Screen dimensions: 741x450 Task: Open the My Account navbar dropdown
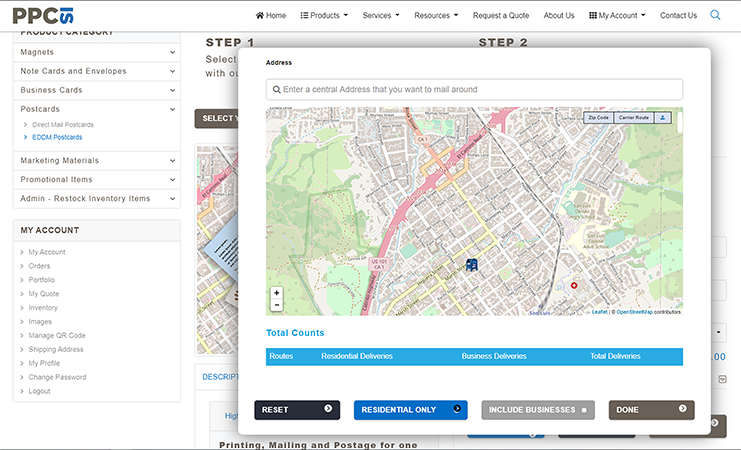pos(617,15)
